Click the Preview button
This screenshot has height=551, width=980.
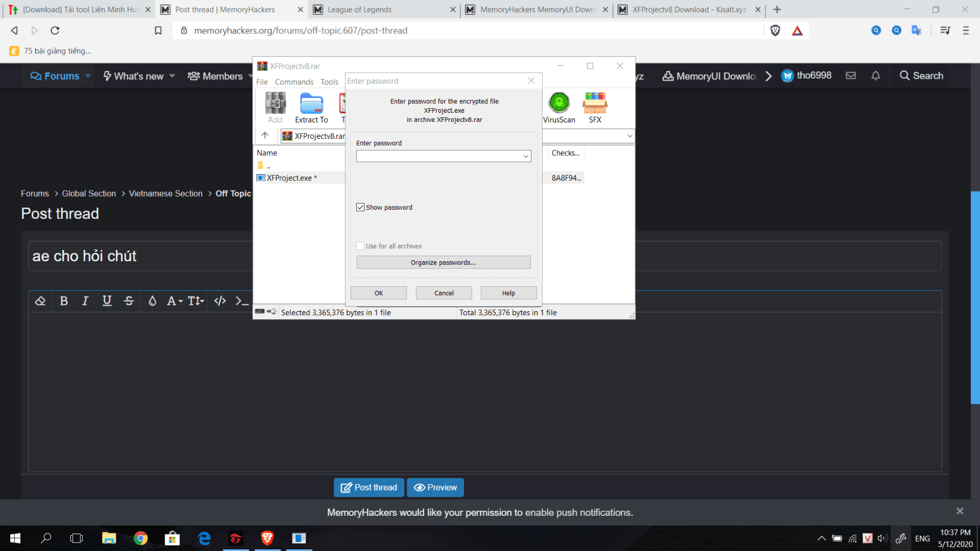pyautogui.click(x=436, y=488)
